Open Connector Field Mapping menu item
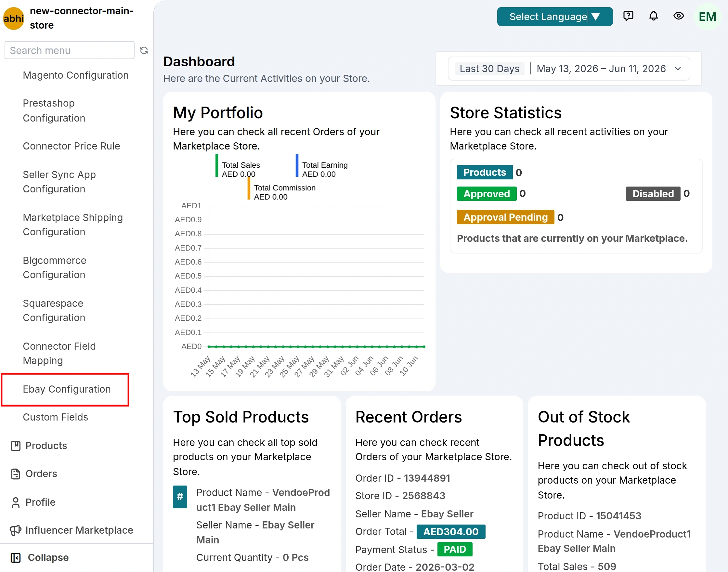This screenshot has width=728, height=572. tap(59, 353)
